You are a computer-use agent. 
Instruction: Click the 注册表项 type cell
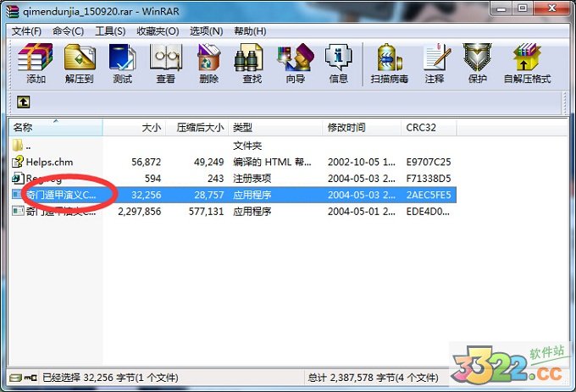pos(252,179)
